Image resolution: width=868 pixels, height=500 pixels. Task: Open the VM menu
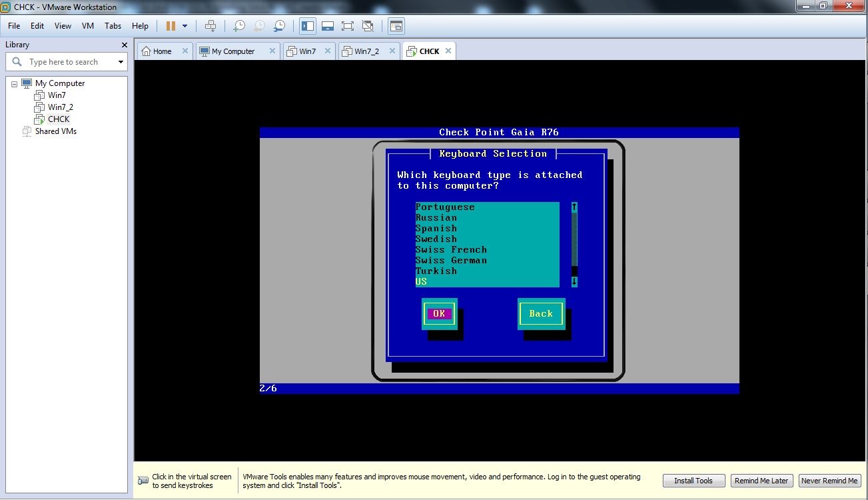[x=88, y=26]
